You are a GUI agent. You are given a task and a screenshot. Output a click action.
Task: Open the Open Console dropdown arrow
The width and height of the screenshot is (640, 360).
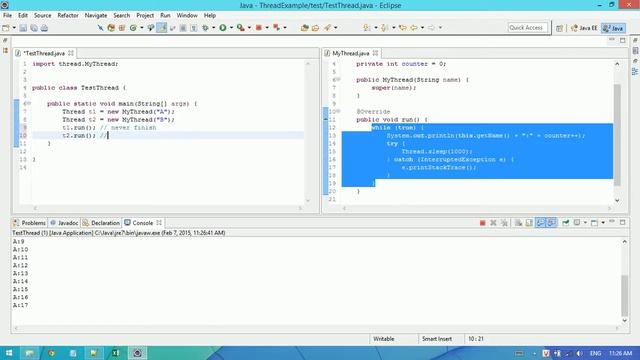(603, 223)
